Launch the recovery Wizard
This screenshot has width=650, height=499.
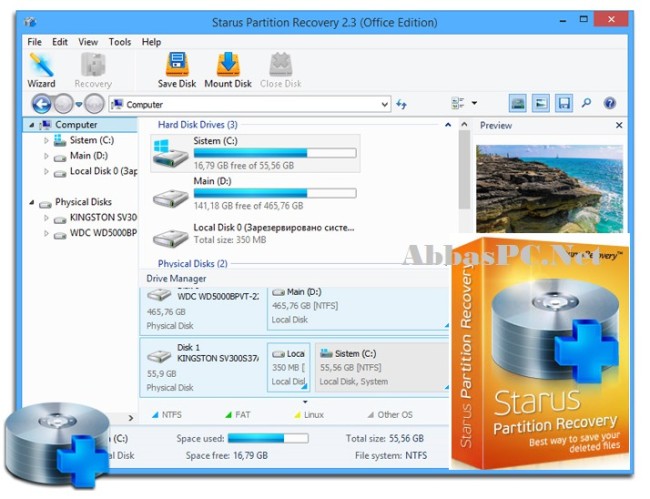click(x=41, y=70)
